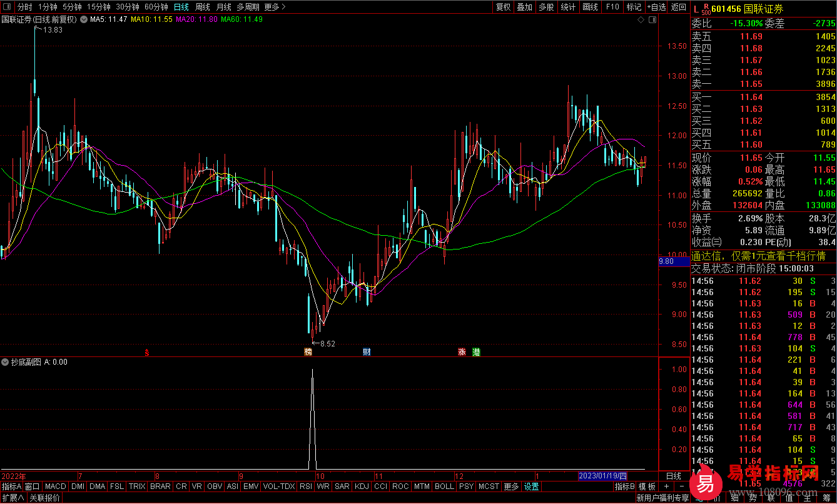The height and width of the screenshot is (504, 837).
Task: Select the BOLL indicator tab
Action: (444, 486)
